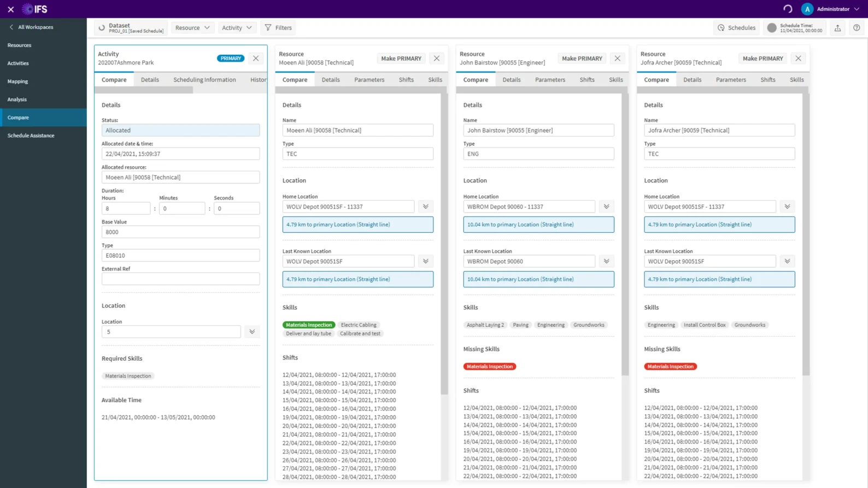The height and width of the screenshot is (488, 868).
Task: Open Schedule Assistance in the sidebar
Action: (31, 136)
